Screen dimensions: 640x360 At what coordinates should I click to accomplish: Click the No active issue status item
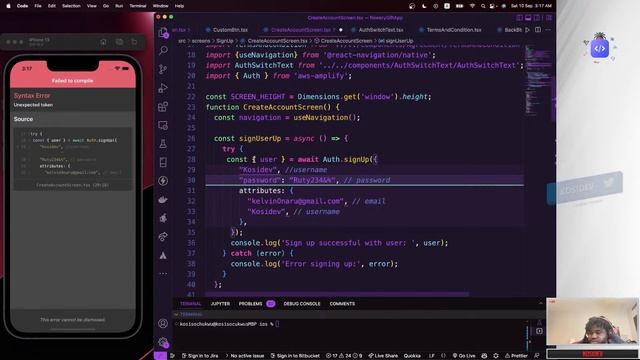(x=244, y=356)
